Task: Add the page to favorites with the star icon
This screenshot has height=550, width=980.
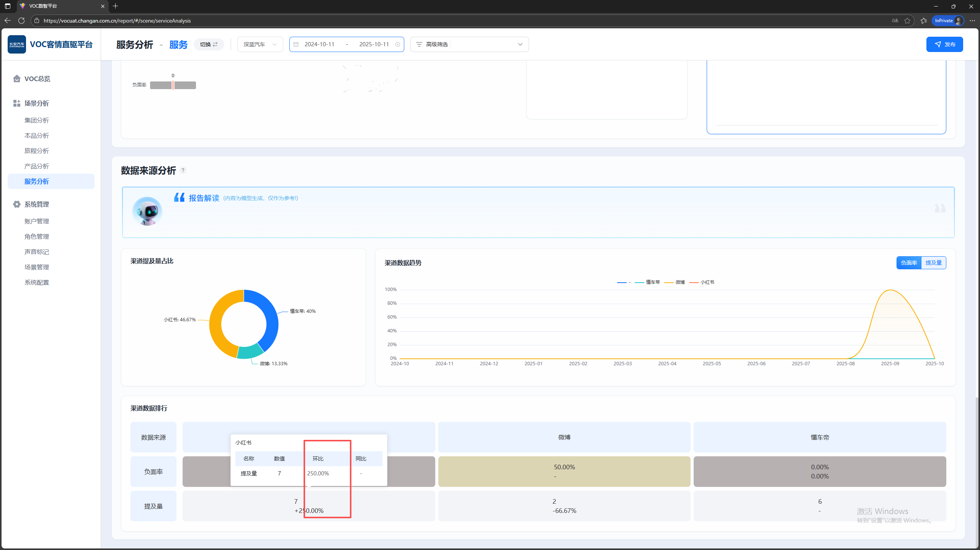Action: pyautogui.click(x=907, y=21)
